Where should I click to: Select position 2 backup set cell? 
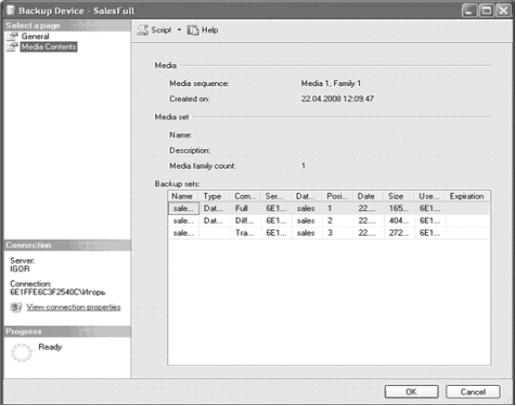338,221
